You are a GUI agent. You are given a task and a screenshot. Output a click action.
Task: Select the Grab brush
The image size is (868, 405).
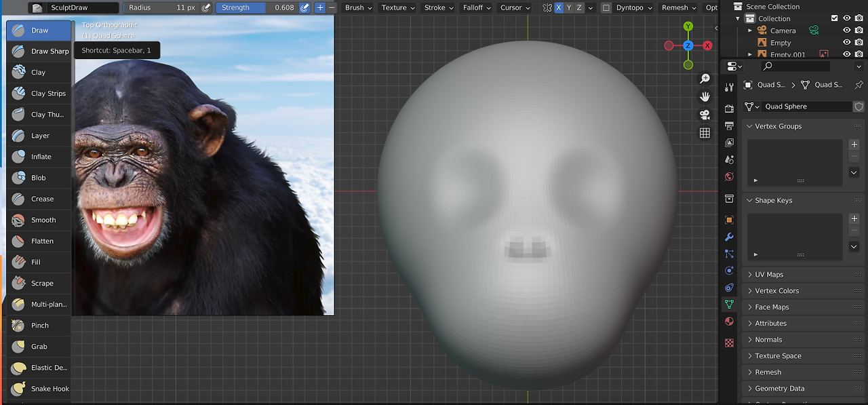(39, 347)
